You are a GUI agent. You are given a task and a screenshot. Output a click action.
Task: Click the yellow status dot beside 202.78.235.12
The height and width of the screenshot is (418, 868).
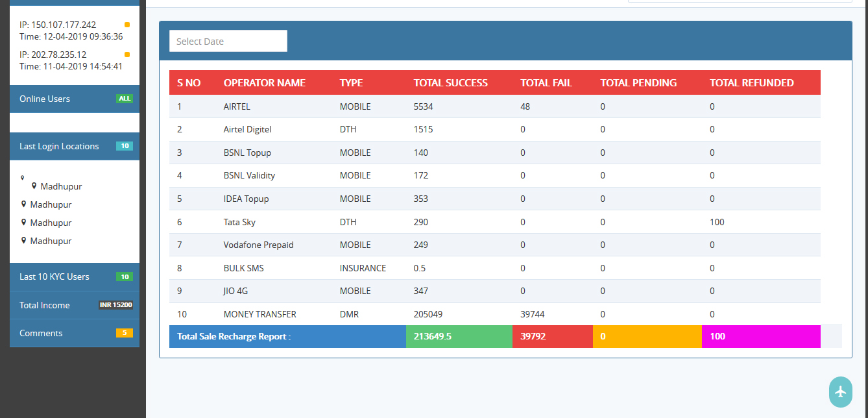(127, 55)
